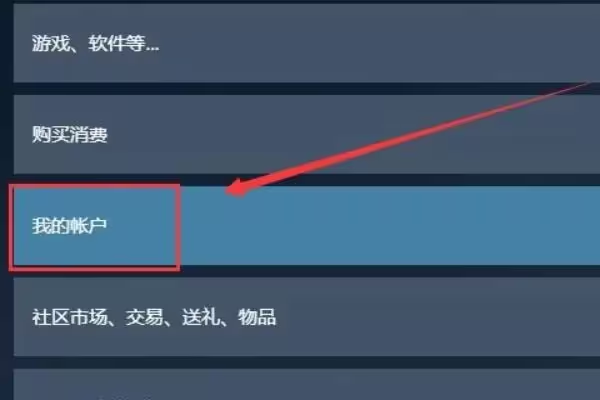Click empty space in 社区市场、交易、送礼、物品 row

pos(436,317)
